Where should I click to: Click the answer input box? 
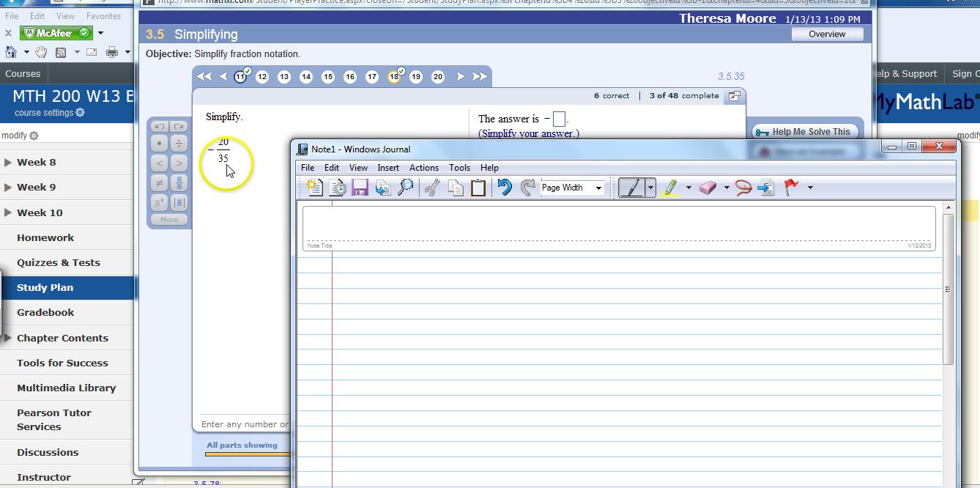pos(559,119)
